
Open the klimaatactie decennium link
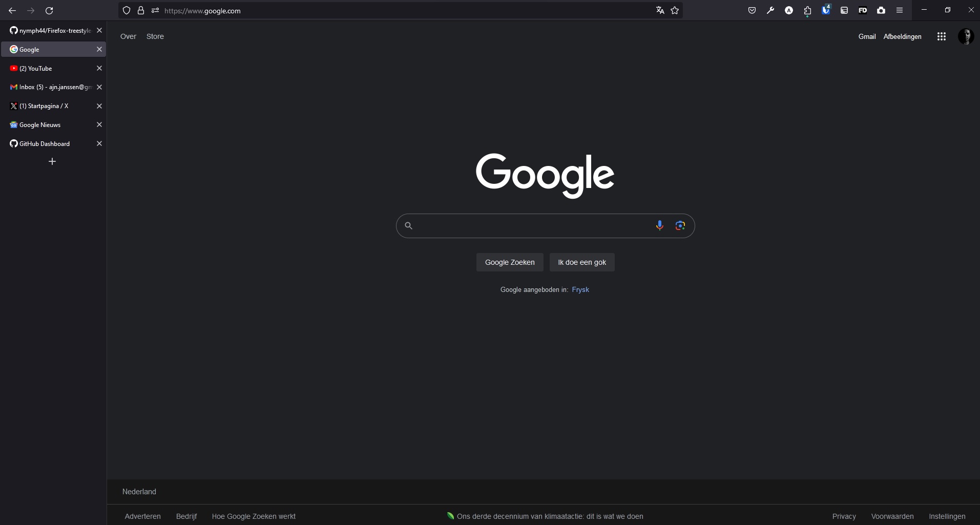point(545,516)
